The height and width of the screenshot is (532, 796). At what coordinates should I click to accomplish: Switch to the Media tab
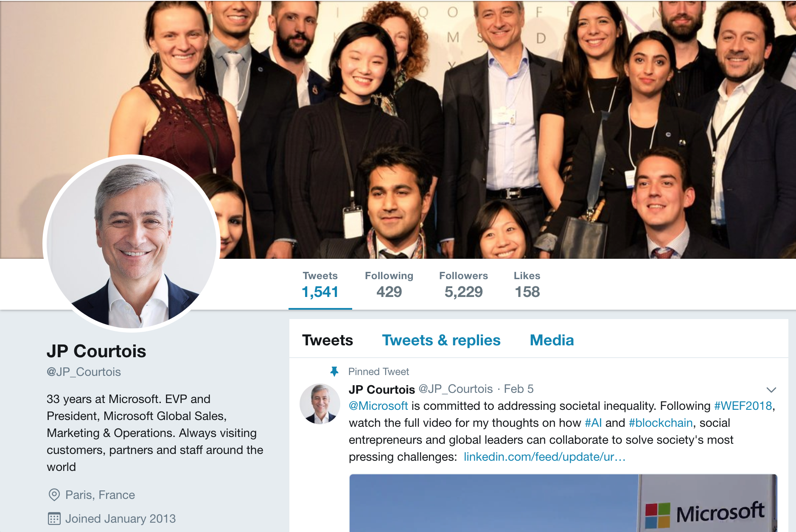[x=552, y=340]
